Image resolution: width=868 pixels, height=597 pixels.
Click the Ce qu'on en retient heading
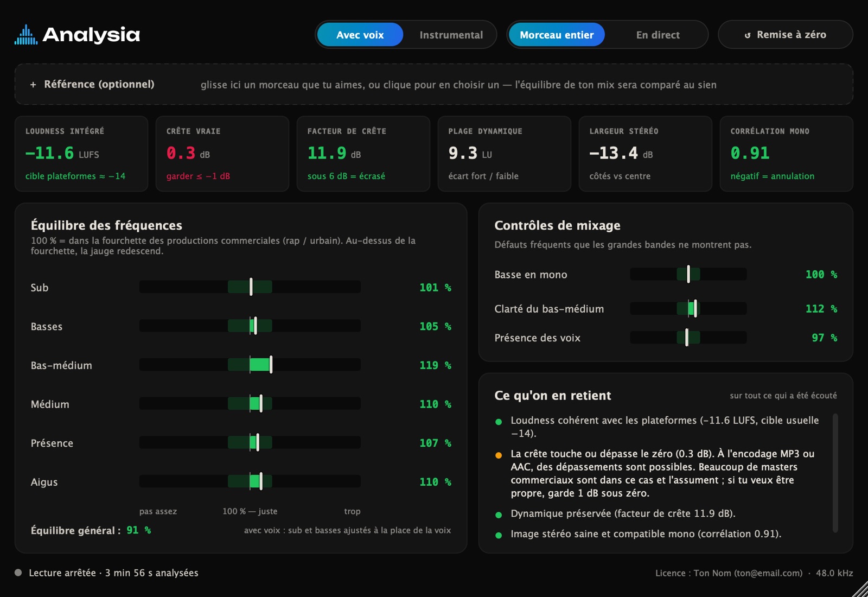click(x=552, y=396)
